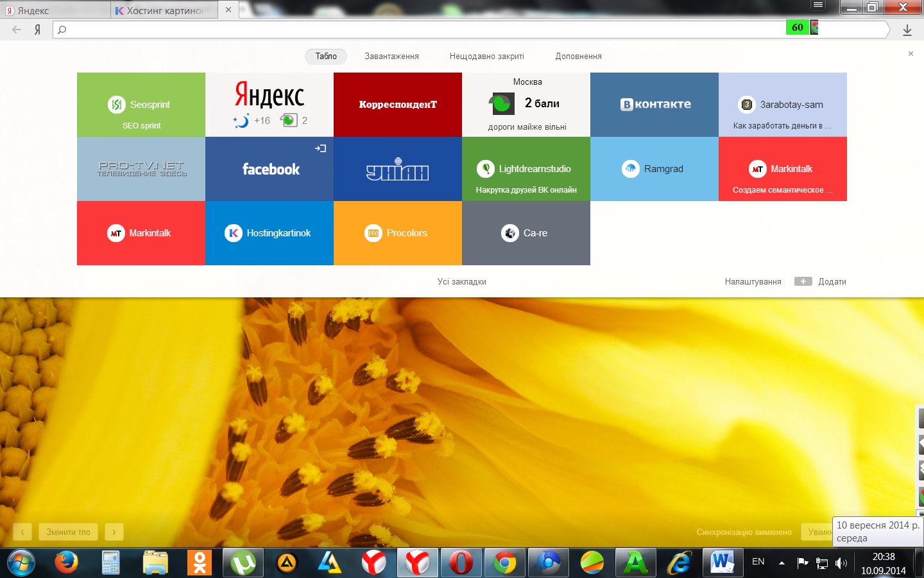Screen dimensions: 924x578
Task: Open the Hostingkartinok tile
Action: pyautogui.click(x=269, y=233)
